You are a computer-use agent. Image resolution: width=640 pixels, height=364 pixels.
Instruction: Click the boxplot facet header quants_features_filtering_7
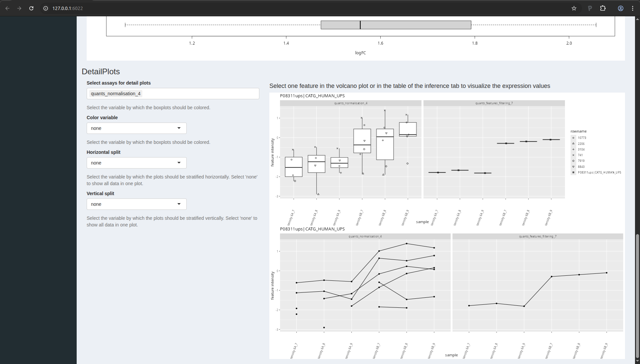[494, 103]
